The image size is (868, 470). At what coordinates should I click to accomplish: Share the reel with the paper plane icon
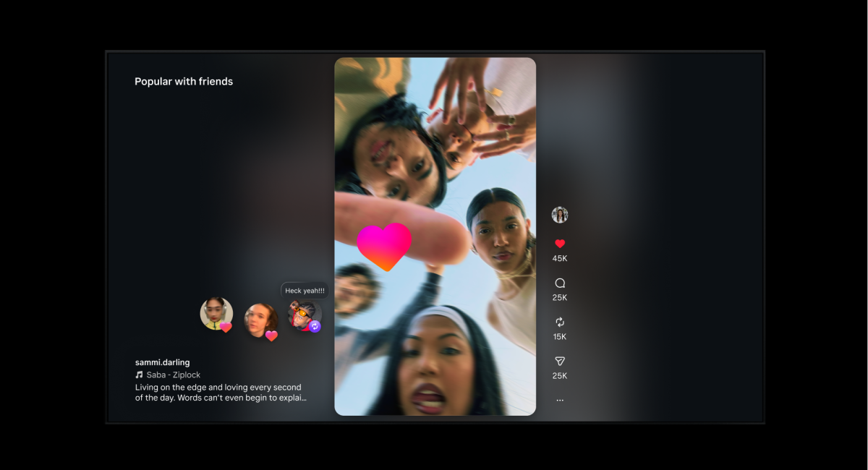(559, 361)
